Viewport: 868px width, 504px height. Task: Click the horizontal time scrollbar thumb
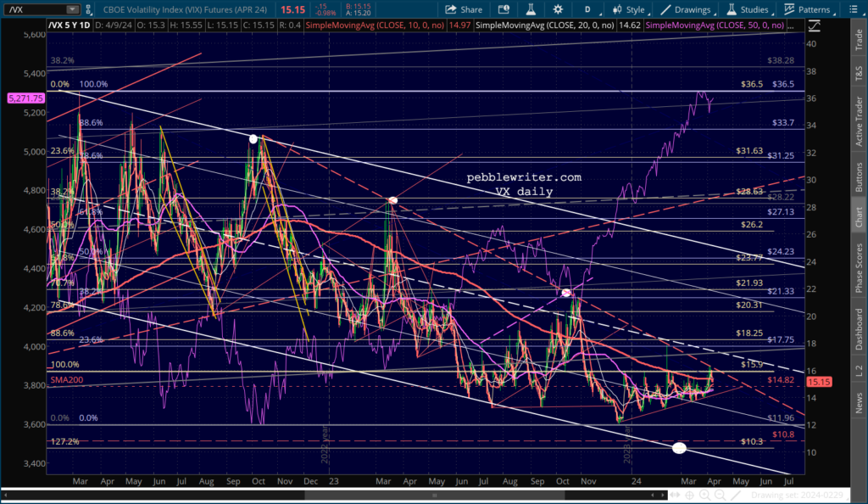(435, 496)
